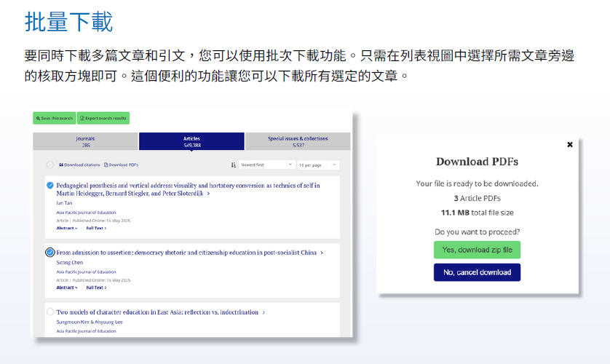Viewport: 610px width, 364px height.
Task: Toggle the select-all checkbox beside Download citations
Action: tap(49, 165)
